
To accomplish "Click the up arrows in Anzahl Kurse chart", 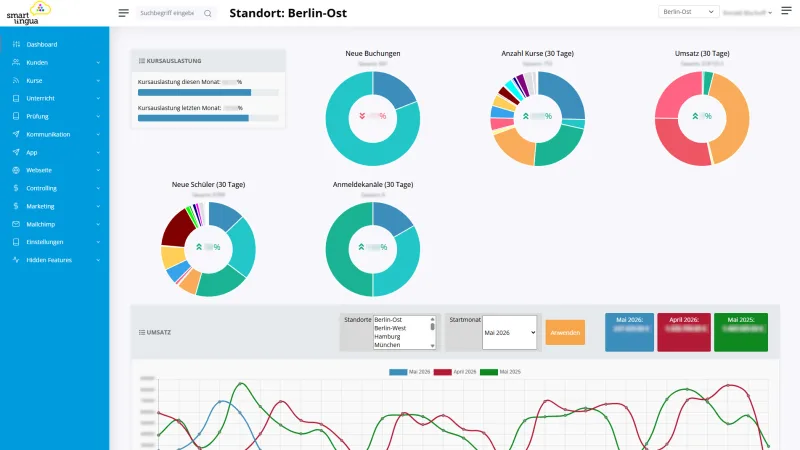I will point(526,116).
